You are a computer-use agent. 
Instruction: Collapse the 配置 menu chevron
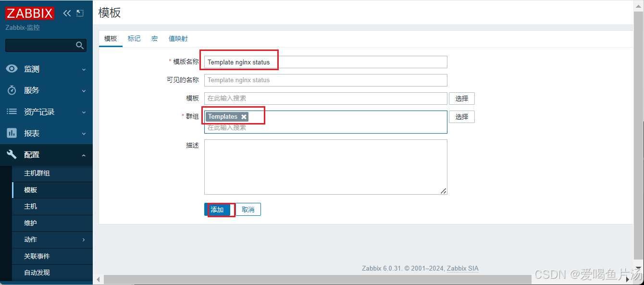coord(84,155)
